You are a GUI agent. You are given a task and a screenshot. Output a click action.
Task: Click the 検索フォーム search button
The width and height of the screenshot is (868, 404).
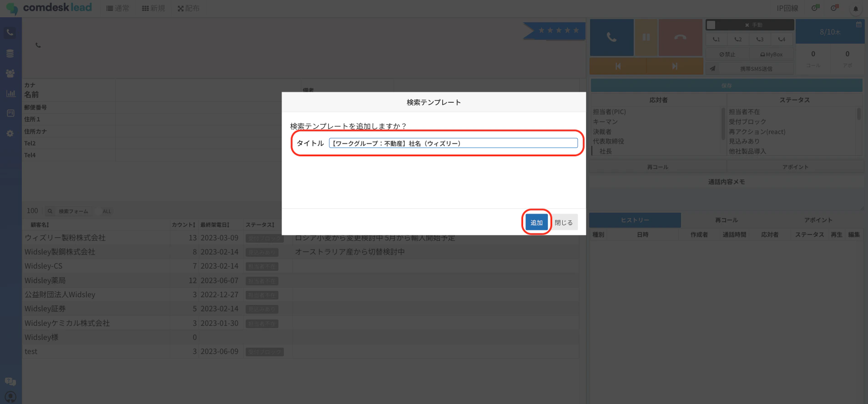(69, 211)
